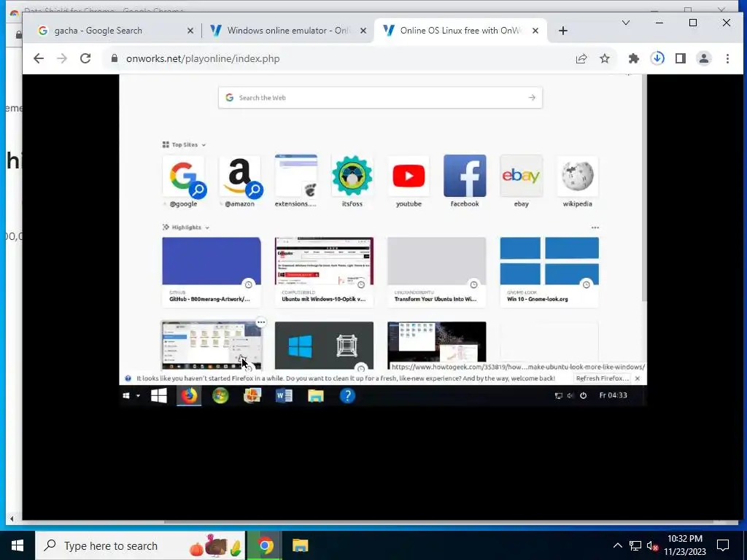
Task: Open the Chrome profile avatar
Action: [704, 58]
